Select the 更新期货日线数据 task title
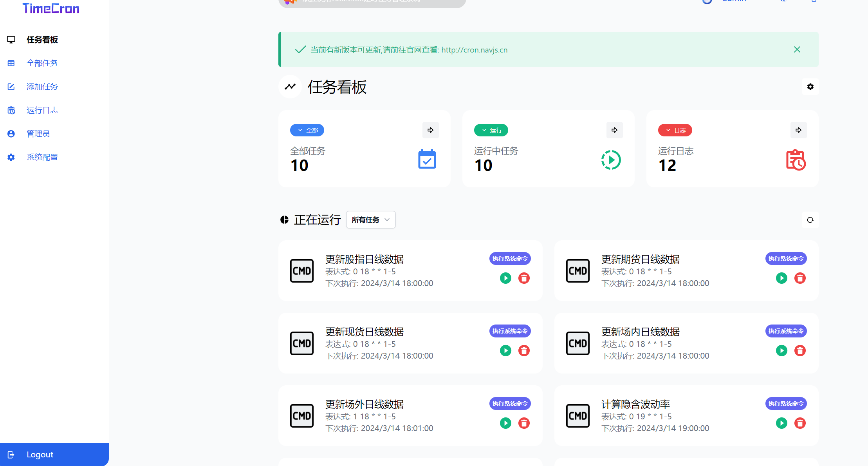 click(x=641, y=259)
